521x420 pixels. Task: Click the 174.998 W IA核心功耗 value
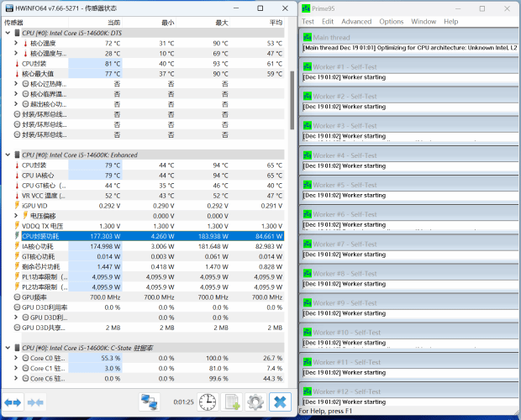[105, 246]
